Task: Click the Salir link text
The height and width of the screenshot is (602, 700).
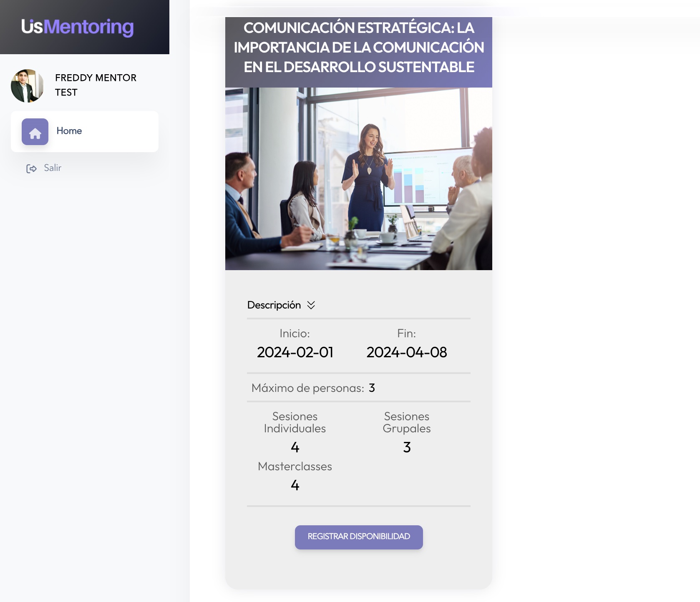Action: [x=53, y=168]
